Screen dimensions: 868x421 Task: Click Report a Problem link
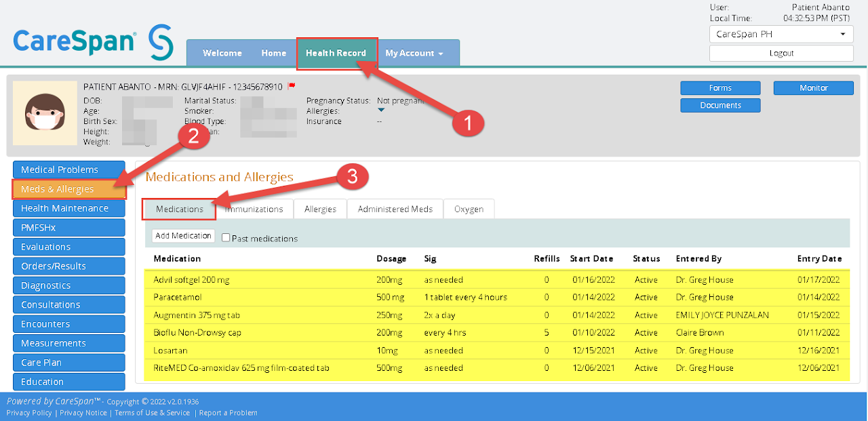[229, 413]
